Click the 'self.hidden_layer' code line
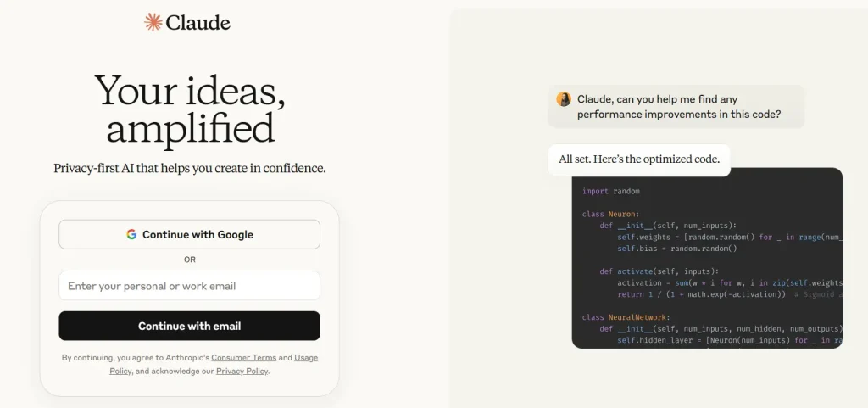Screen dimensions: 868x408 [730, 340]
